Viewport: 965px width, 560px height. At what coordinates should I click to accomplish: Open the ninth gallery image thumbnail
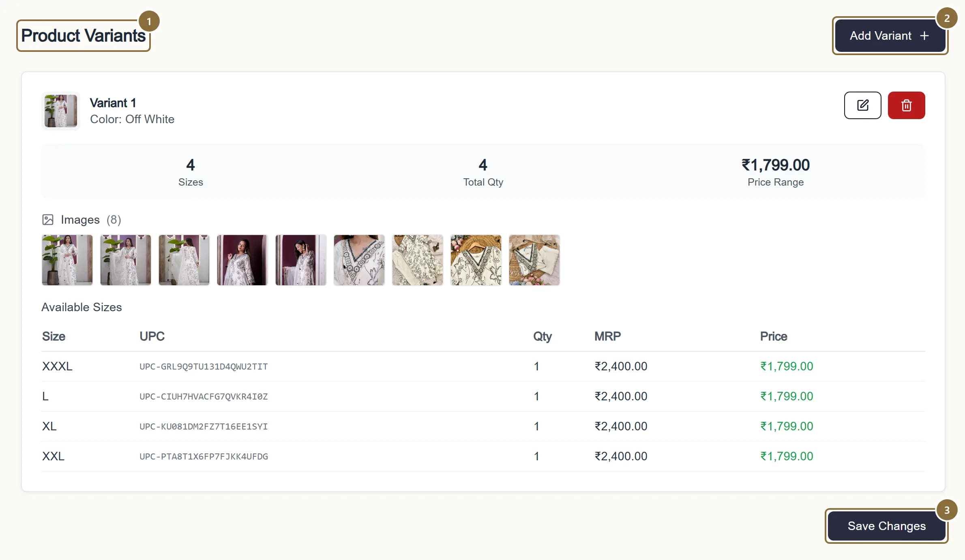(x=534, y=260)
